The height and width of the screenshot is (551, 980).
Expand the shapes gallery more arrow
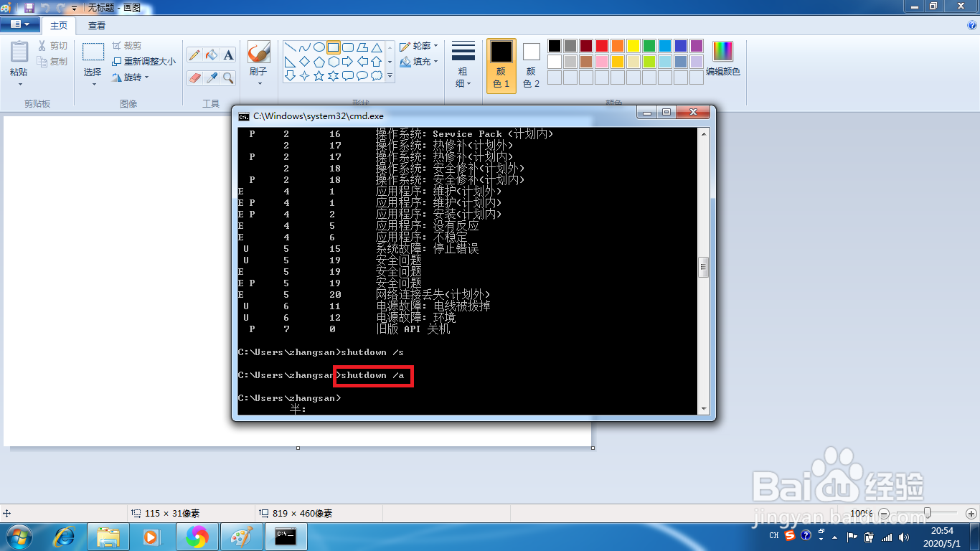coord(390,75)
